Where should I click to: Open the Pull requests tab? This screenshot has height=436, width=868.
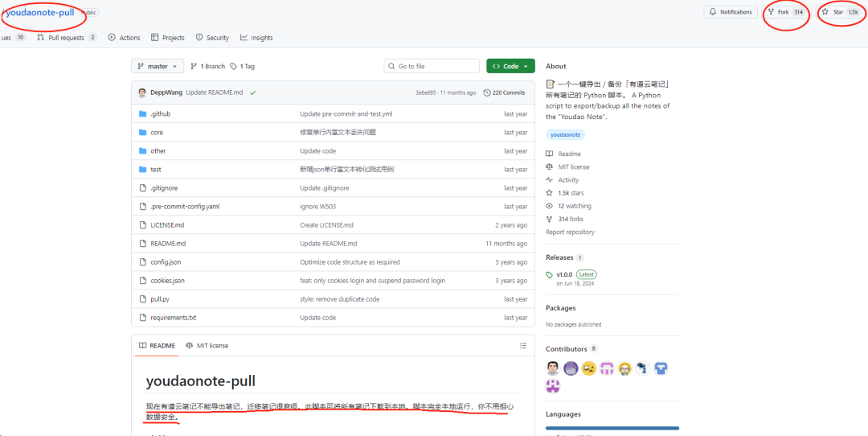click(67, 38)
